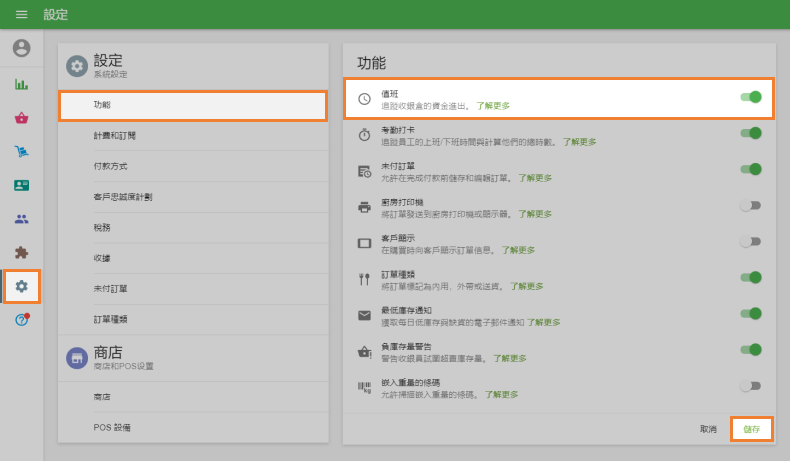Viewport: 790px width, 461px height.
Task: Click the display icon for 客戶顯示
Action: coord(364,243)
